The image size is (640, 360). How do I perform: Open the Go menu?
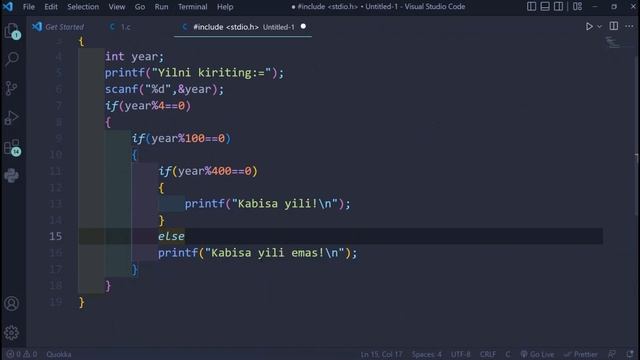tap(140, 7)
